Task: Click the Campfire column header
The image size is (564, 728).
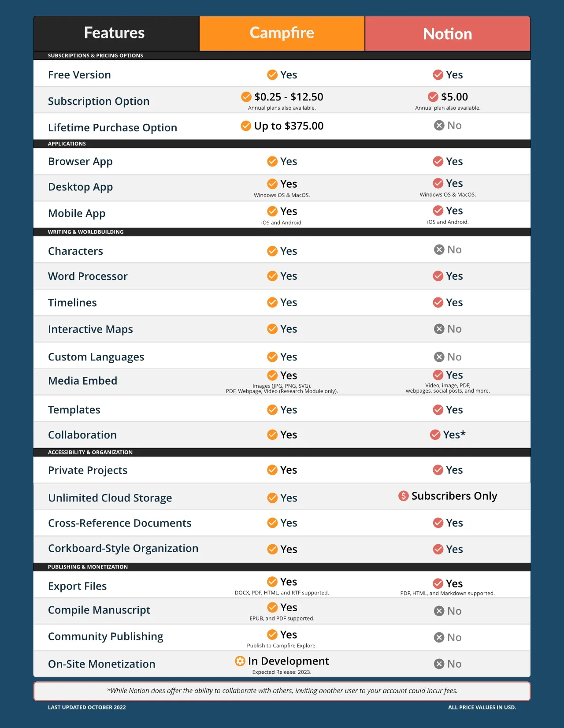Action: (x=282, y=33)
